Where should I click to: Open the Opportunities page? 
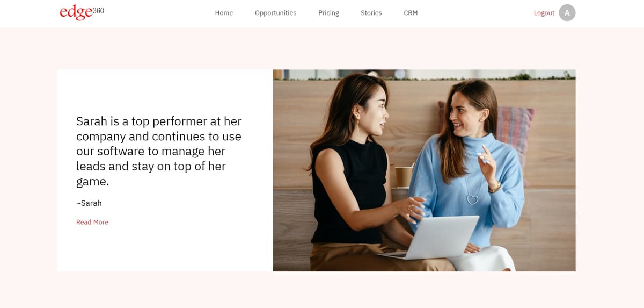point(275,13)
